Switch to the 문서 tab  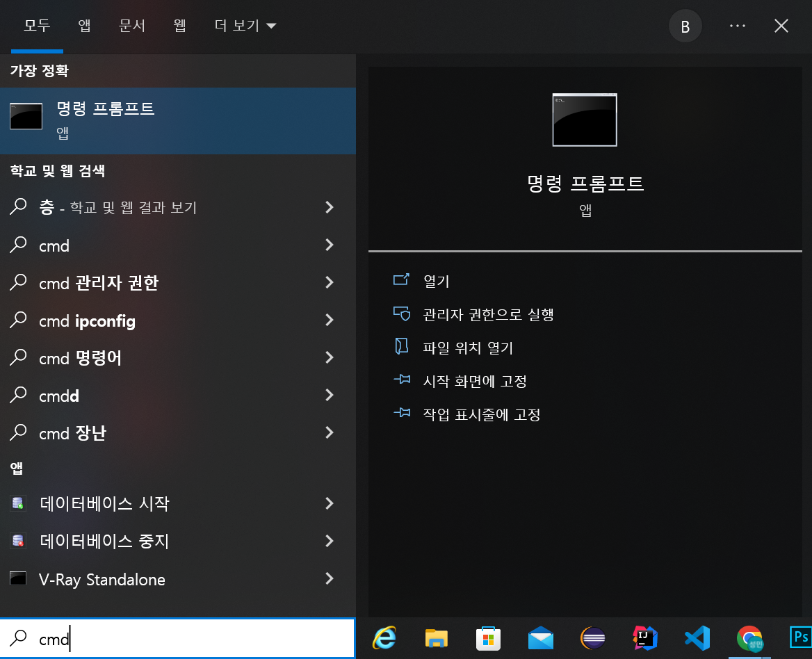click(132, 25)
